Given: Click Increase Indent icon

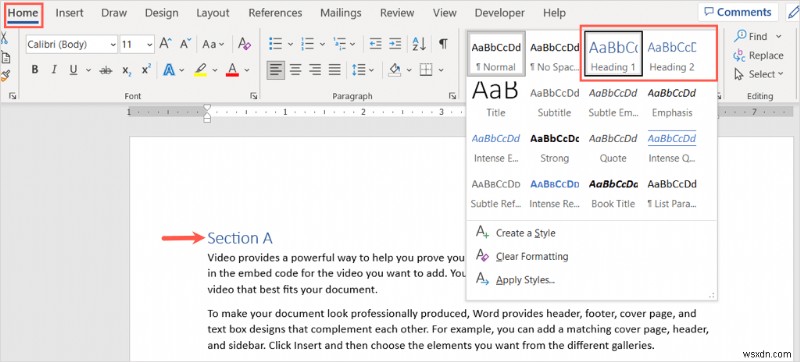Looking at the screenshot, I should [394, 44].
